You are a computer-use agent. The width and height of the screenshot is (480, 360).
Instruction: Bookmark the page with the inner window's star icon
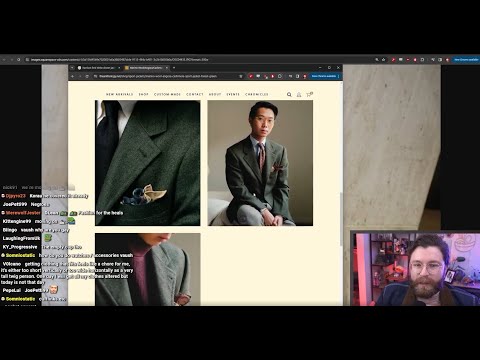241,76
